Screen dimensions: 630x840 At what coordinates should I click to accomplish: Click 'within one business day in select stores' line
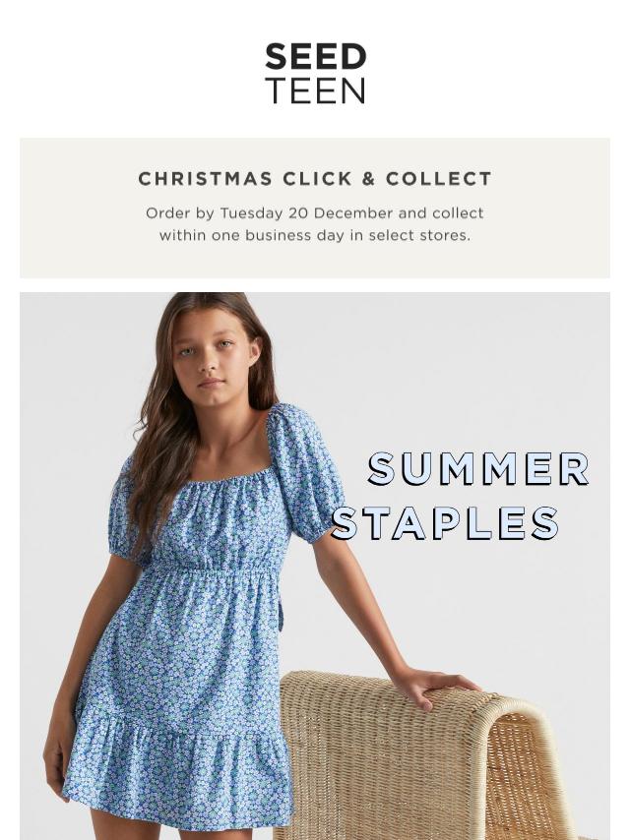(315, 235)
